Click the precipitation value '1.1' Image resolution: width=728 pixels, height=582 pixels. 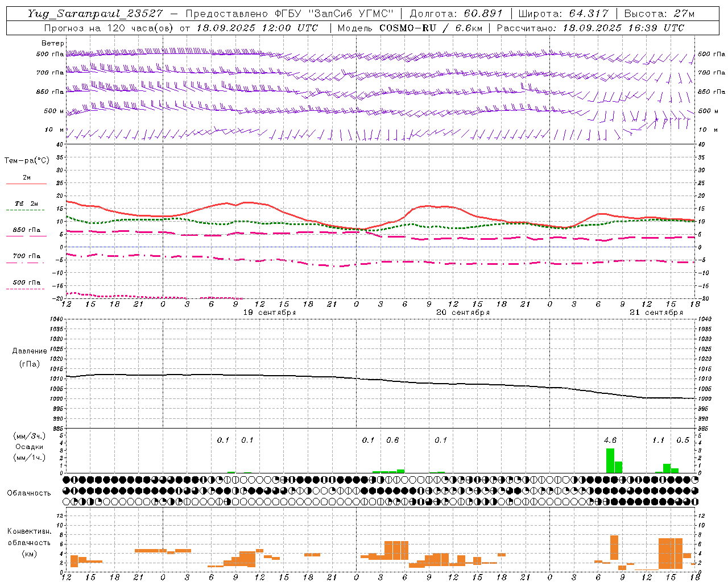pyautogui.click(x=658, y=440)
